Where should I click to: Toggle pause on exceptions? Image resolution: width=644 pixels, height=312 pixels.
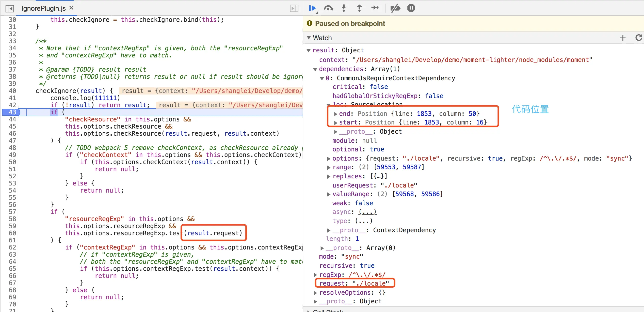coord(411,8)
